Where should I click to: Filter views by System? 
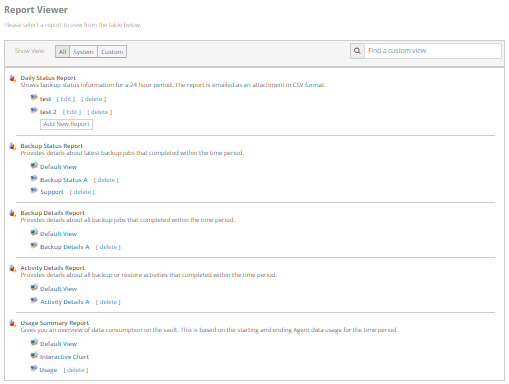[83, 52]
